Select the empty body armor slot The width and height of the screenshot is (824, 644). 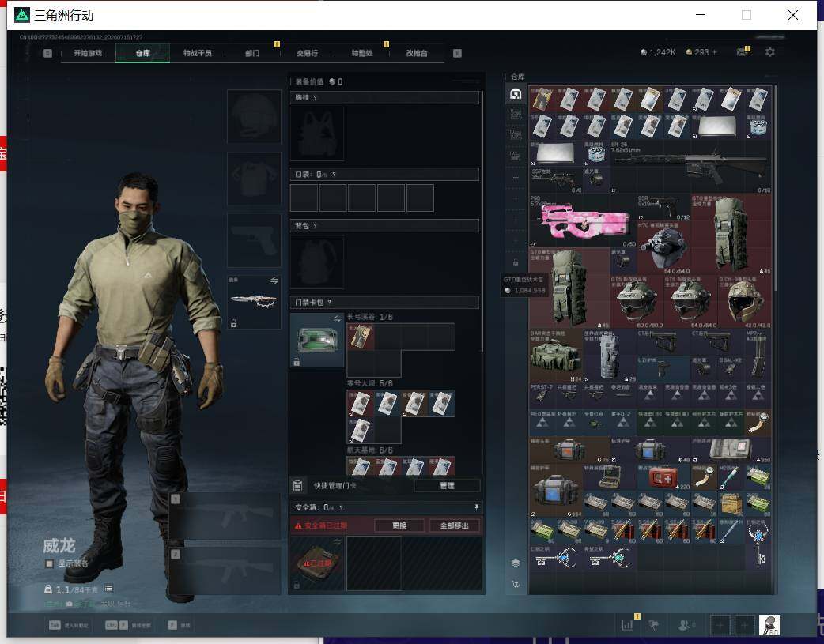coord(254,179)
